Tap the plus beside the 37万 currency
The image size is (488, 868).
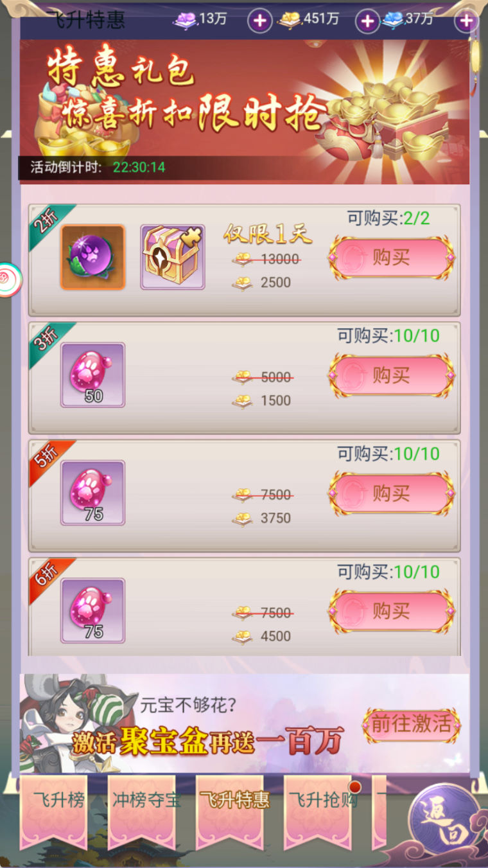pos(466,21)
